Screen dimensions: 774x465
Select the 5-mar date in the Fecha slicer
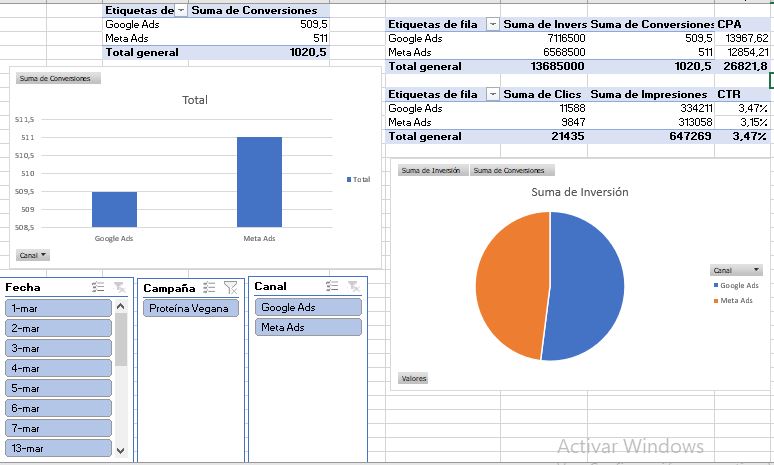click(58, 388)
